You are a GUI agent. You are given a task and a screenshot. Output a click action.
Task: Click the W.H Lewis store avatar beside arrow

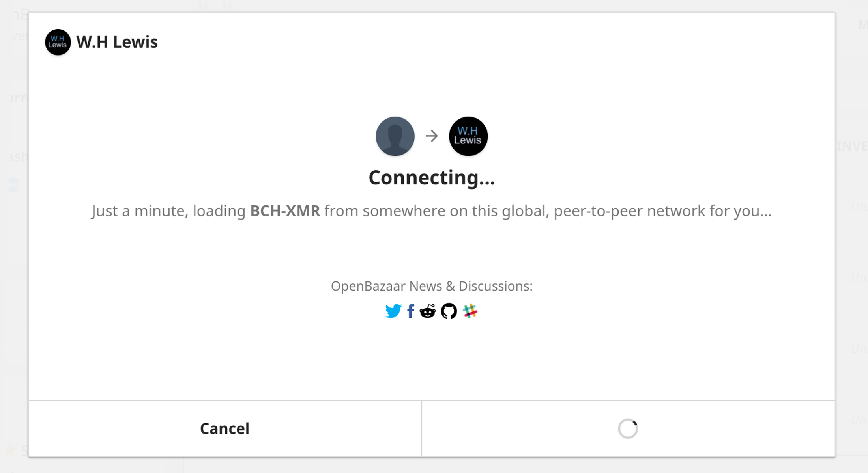point(468,136)
